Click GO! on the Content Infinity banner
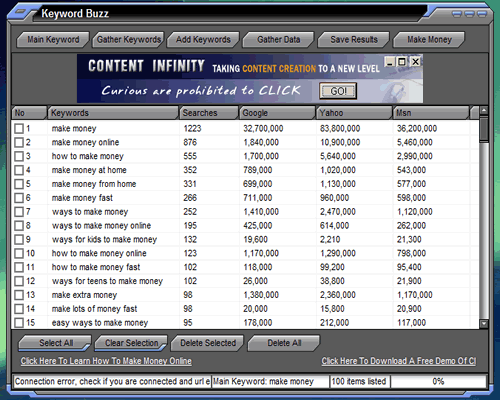 click(338, 91)
